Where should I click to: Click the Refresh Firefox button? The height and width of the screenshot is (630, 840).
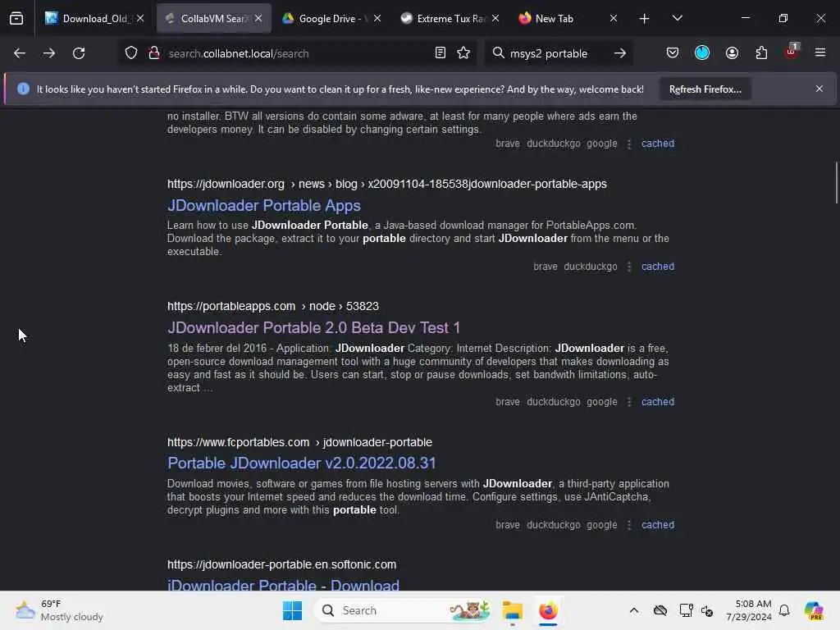[x=705, y=89]
